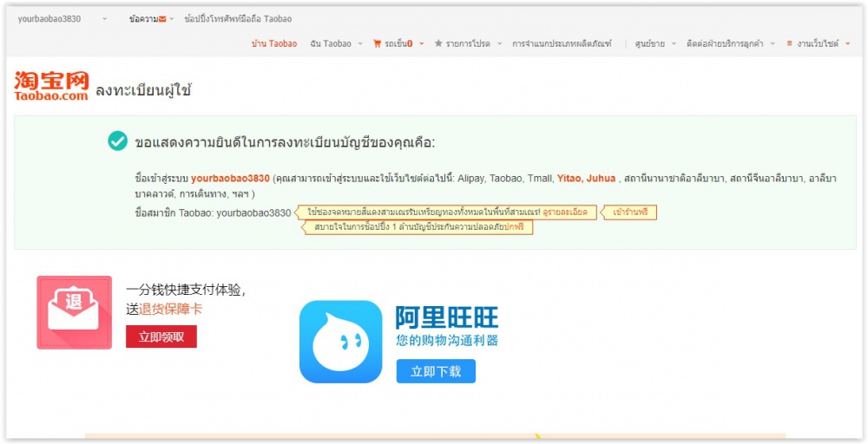Screen dimensions: 868x444
Task: Open บ้าน Taobao home link
Action: (x=274, y=43)
